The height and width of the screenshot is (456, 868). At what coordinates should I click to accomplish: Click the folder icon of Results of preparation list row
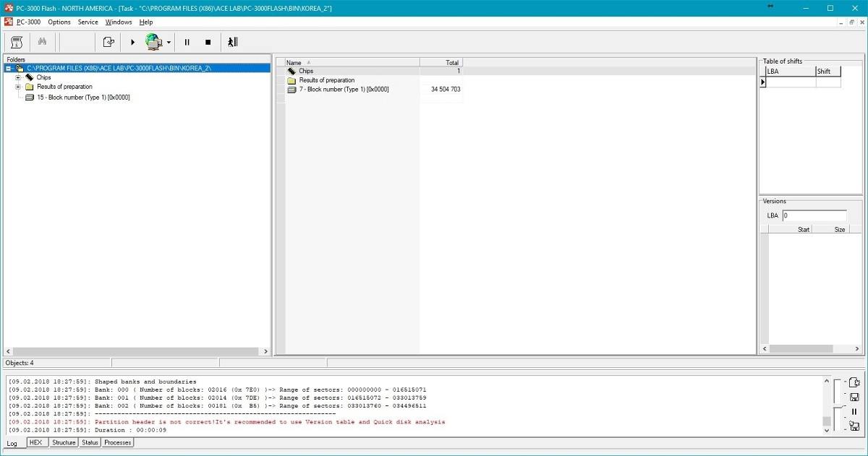click(292, 80)
